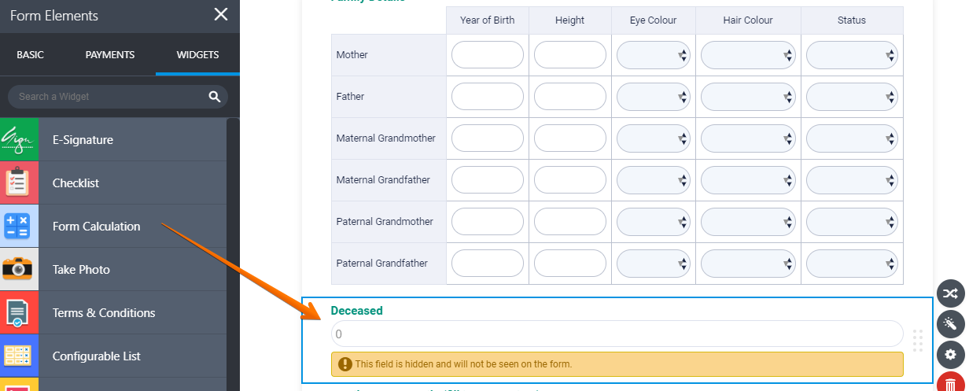The width and height of the screenshot is (980, 391).
Task: Close the Form Elements panel
Action: point(221,15)
